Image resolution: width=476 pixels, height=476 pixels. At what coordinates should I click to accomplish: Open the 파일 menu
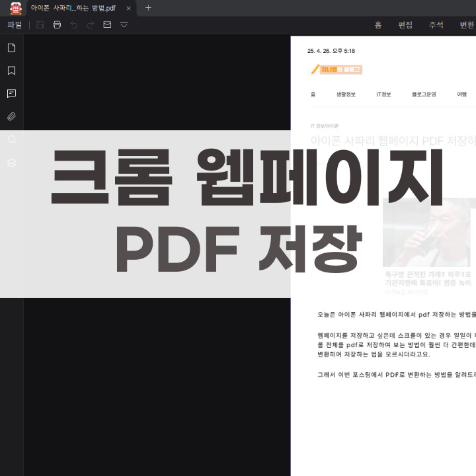[x=15, y=24]
